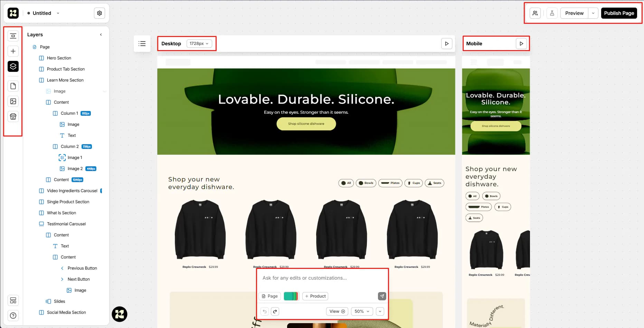Screen dimensions: 644x328
Task: Collapse the chat bar down chevron
Action: [x=380, y=311]
